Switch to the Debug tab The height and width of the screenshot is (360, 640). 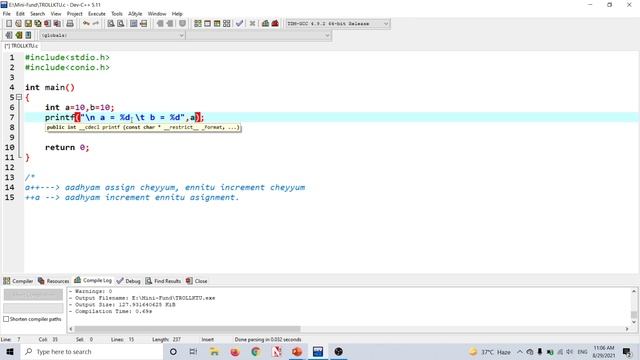129,281
